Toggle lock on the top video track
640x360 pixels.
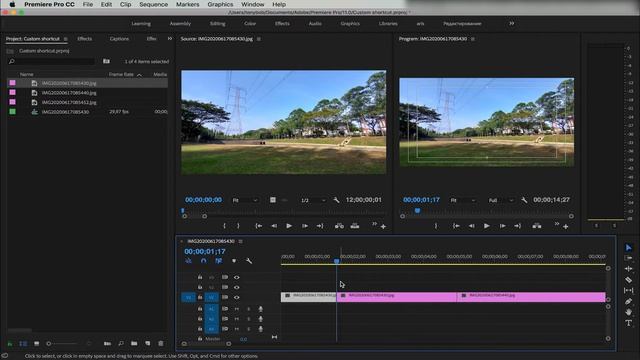(x=200, y=277)
